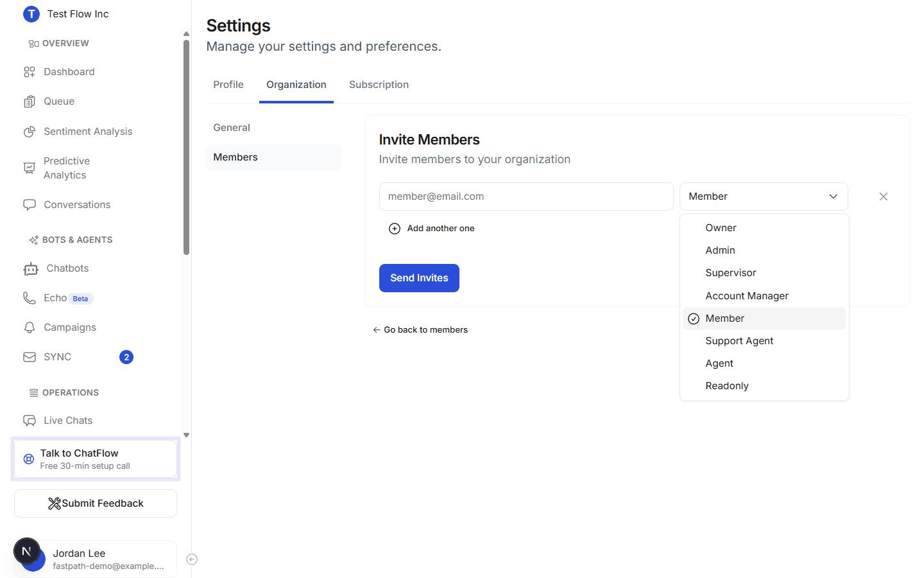Click the sidebar scroll up arrow
The width and height of the screenshot is (924, 578).
click(x=186, y=34)
